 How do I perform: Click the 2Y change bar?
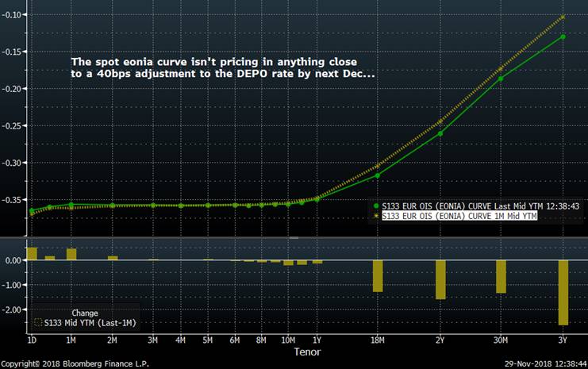click(x=440, y=280)
